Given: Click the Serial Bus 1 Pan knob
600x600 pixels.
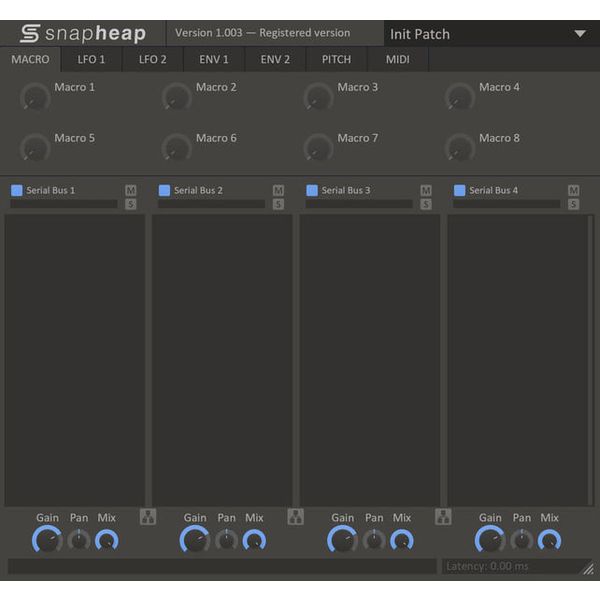Looking at the screenshot, I should 79,540.
